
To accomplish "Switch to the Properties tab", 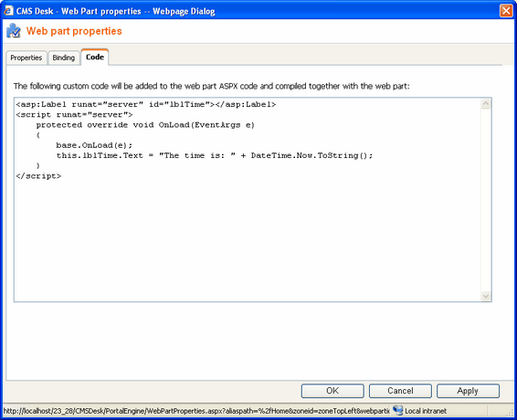I will click(x=26, y=58).
